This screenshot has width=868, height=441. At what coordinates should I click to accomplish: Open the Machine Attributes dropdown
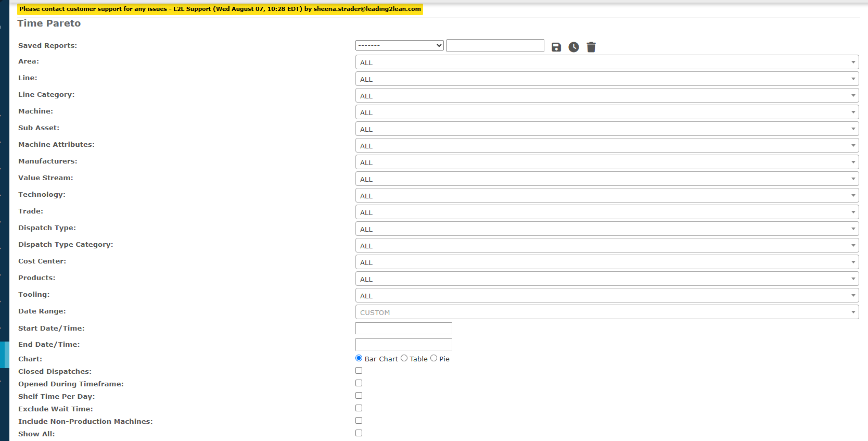(607, 146)
